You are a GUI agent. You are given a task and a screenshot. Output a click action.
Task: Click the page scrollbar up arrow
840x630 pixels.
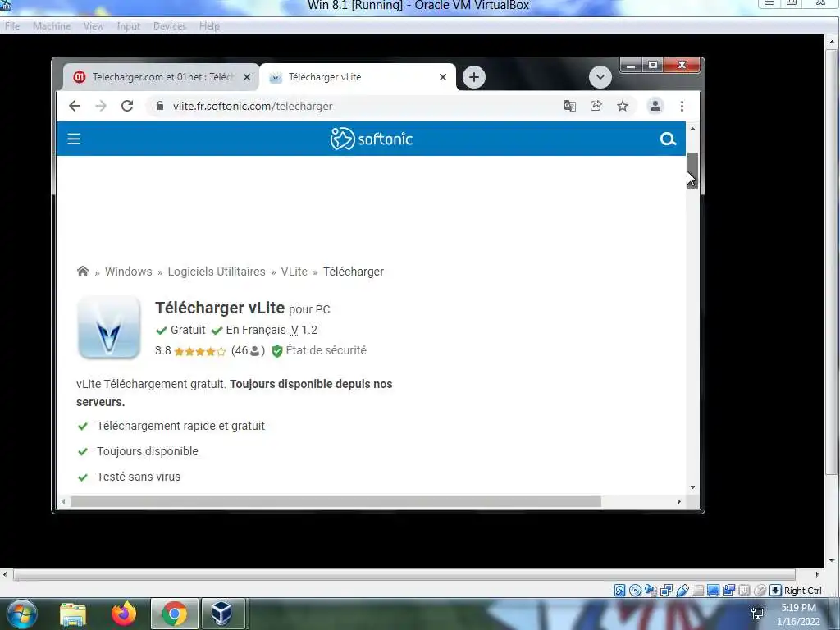click(692, 129)
